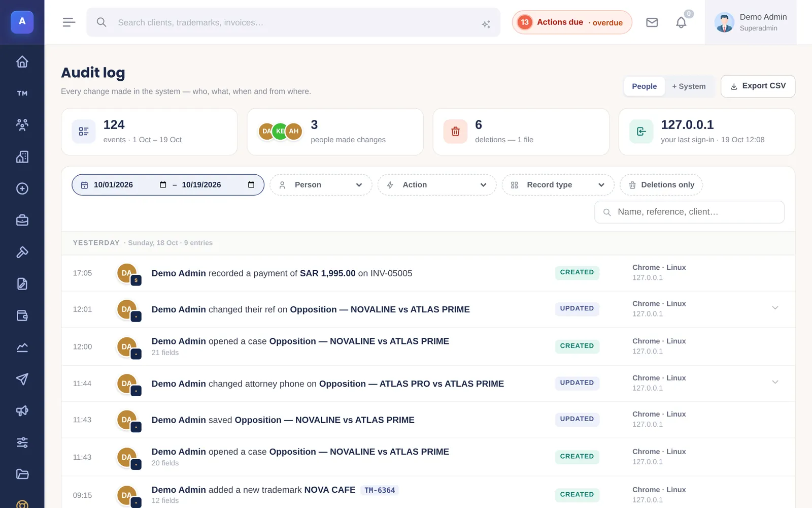812x508 pixels.
Task: Click the CREATED badge on the 17:05 entry
Action: (x=577, y=272)
